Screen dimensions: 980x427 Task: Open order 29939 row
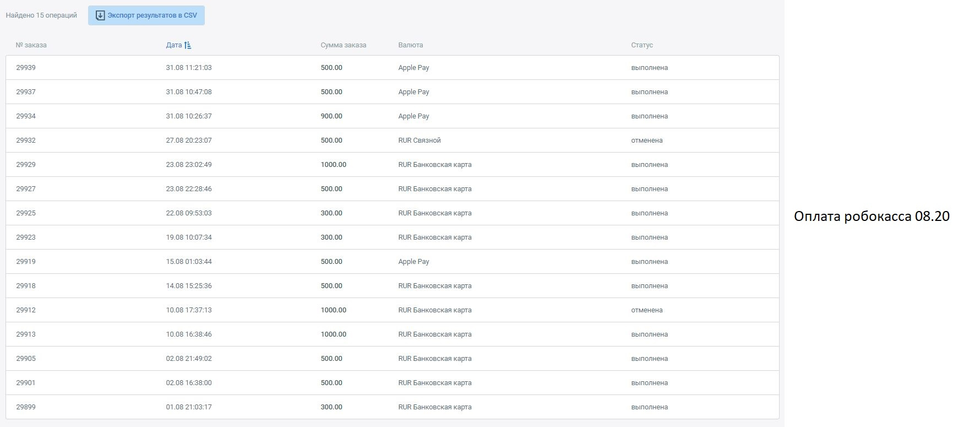pyautogui.click(x=26, y=68)
